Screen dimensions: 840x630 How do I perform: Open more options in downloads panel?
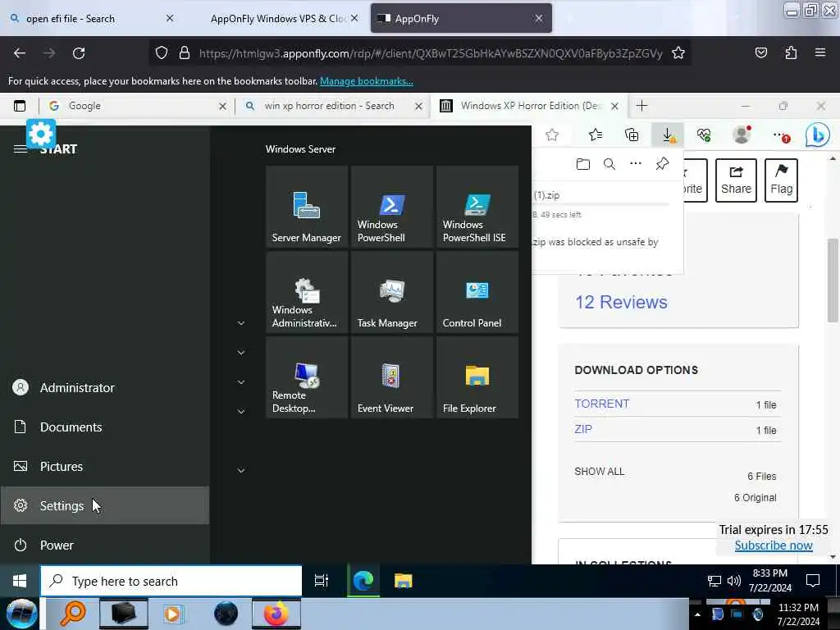(x=636, y=163)
